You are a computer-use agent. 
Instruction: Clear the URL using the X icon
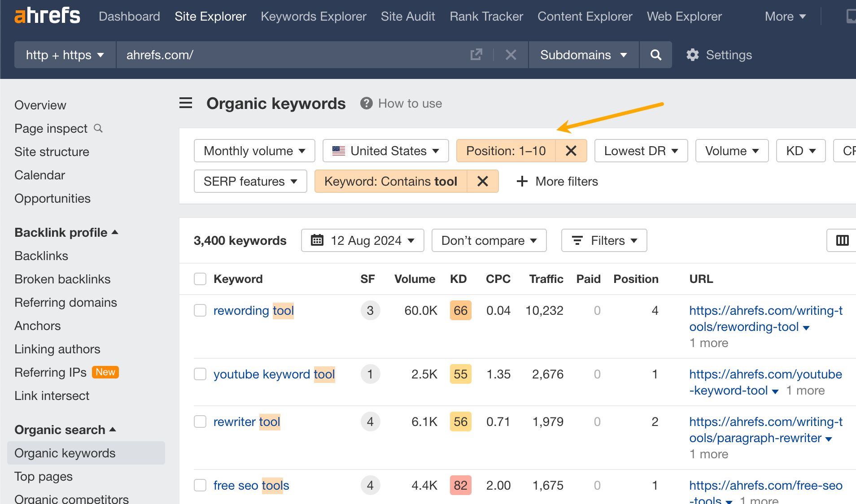coord(511,55)
